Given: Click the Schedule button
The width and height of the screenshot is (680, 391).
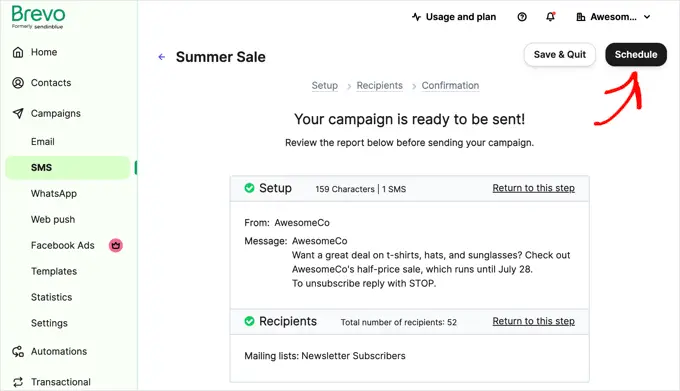Looking at the screenshot, I should 636,55.
